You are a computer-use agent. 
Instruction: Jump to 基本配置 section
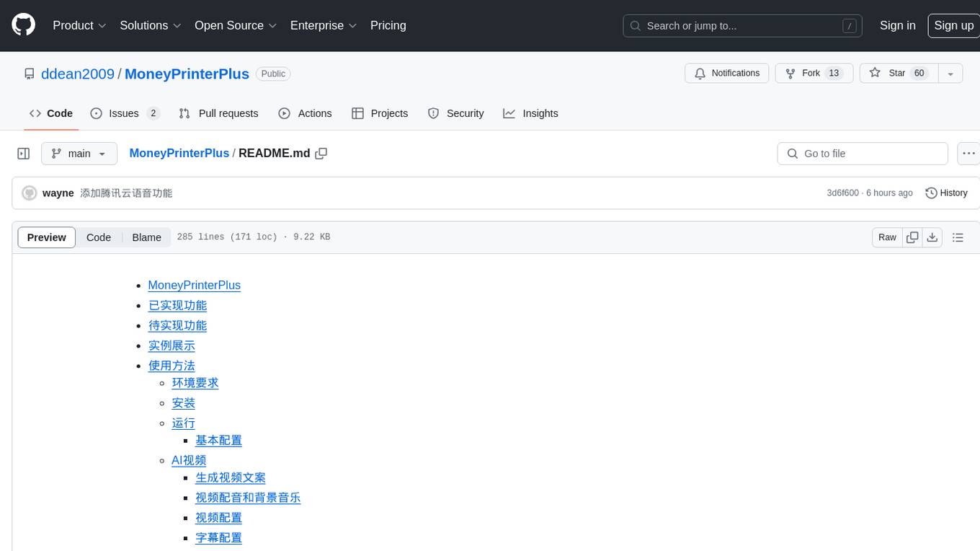click(x=218, y=441)
